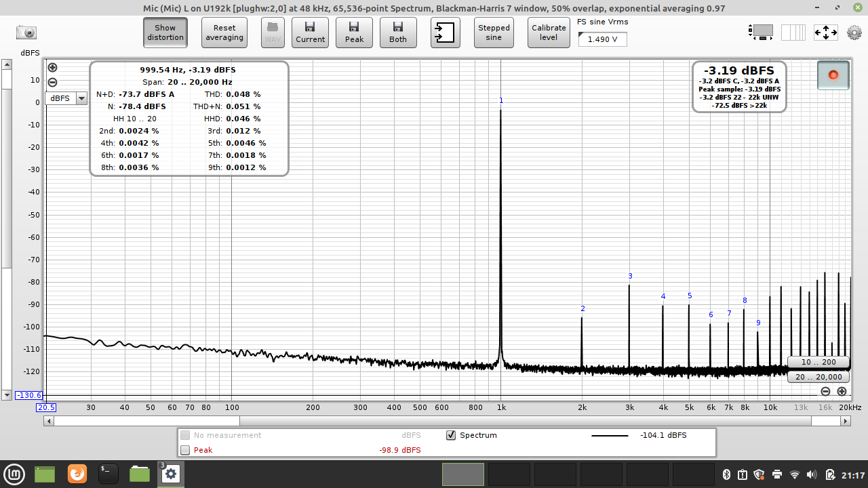Open the terminal launcher
Screen dimensions: 868x488
coord(108,473)
